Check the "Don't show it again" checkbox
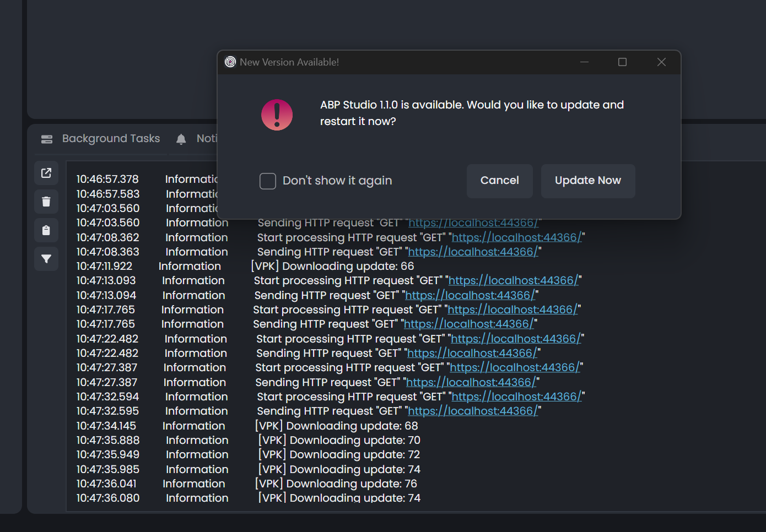 click(268, 181)
